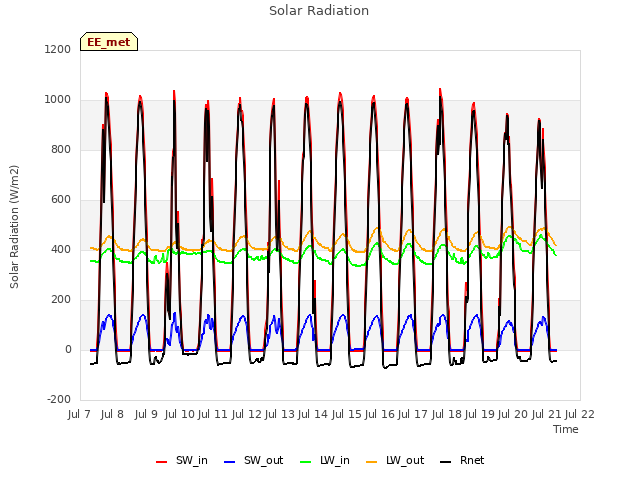Click the Jul 22 x-axis tick label

point(580,415)
